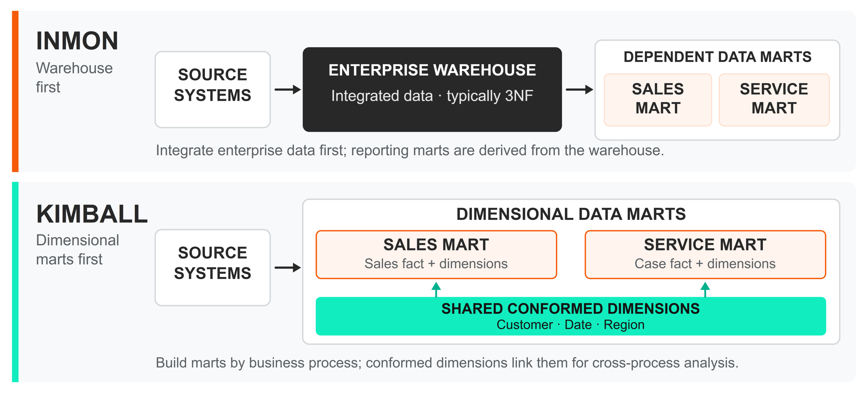Click the KIMBALL heading
This screenshot has height=399, width=868.
click(x=92, y=214)
